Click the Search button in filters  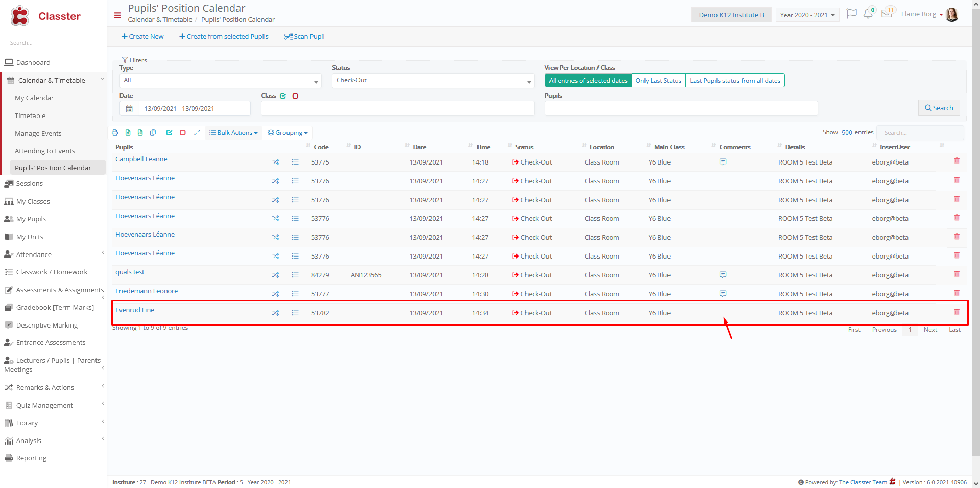[x=939, y=108]
